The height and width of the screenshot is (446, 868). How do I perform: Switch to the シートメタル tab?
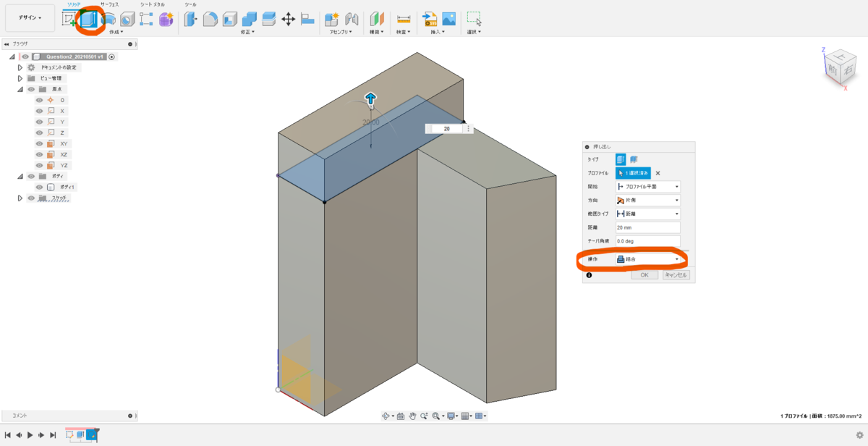[153, 4]
